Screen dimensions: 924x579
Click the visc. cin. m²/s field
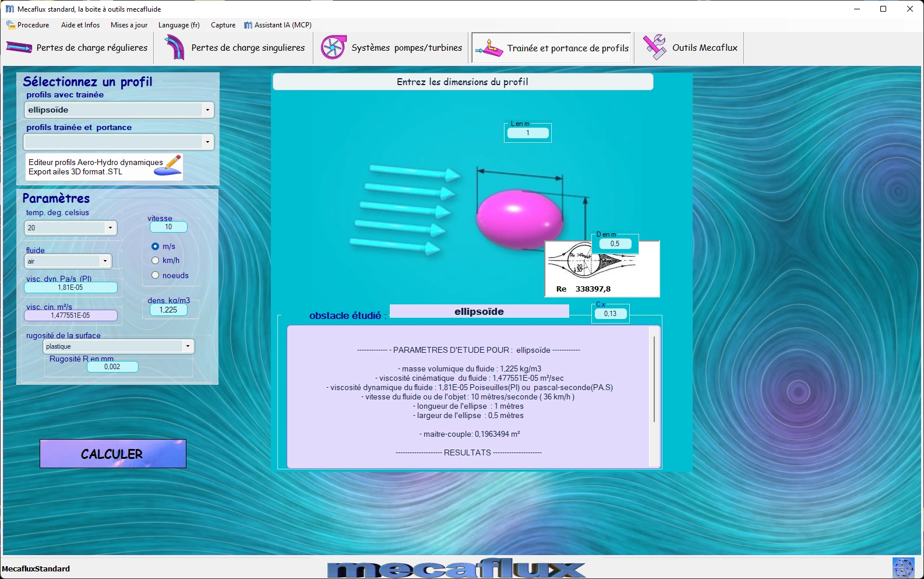tap(70, 315)
